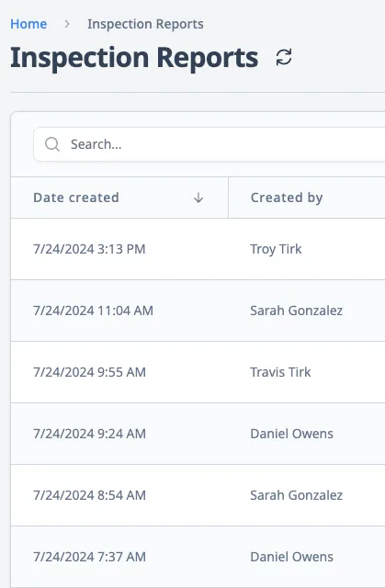
Task: Focus the Search input field
Action: [x=209, y=144]
